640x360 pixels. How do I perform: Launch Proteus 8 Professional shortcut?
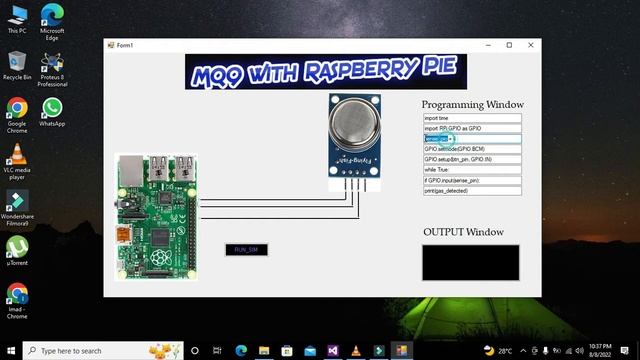coord(52,69)
